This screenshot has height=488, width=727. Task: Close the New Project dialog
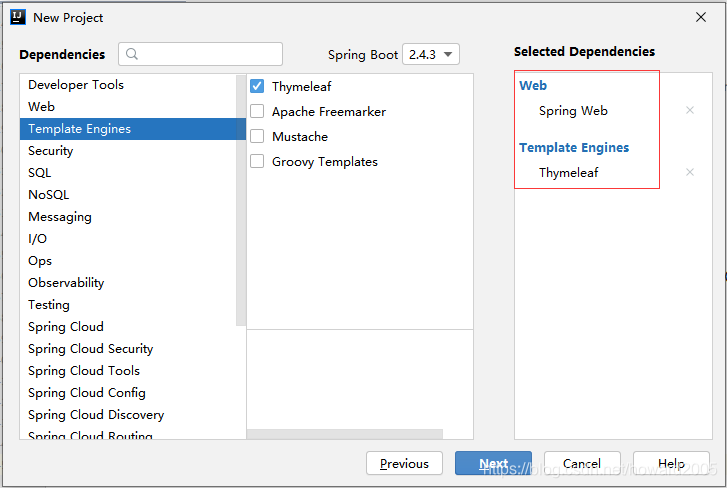click(701, 17)
